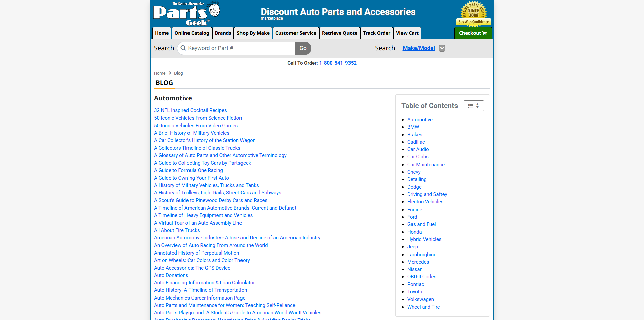Open Art on Wheels: Car Colors article
644x320 pixels.
(202, 260)
